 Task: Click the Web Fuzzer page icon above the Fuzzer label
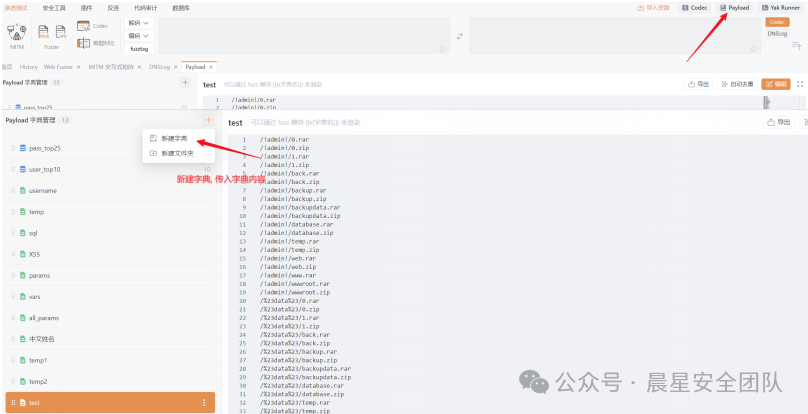[x=45, y=32]
